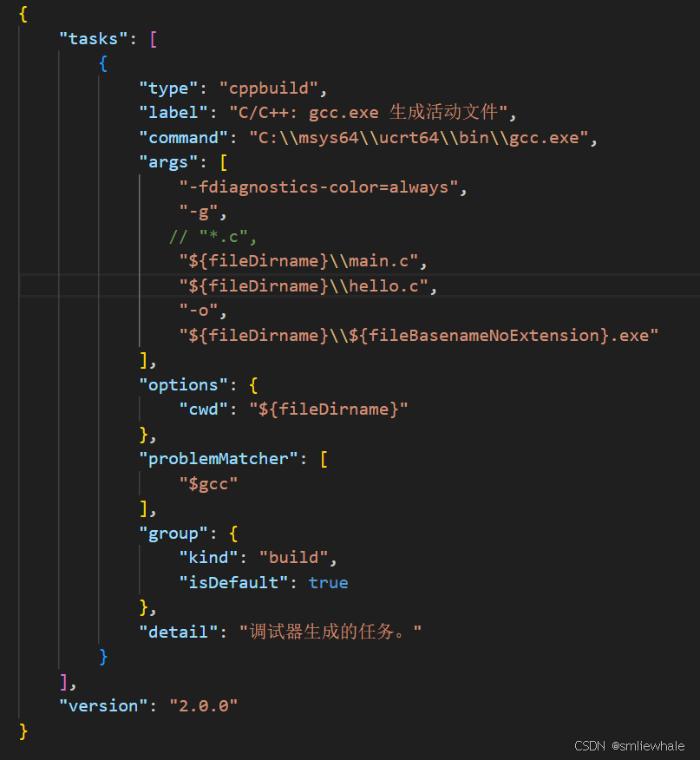Viewport: 700px width, 760px height.
Task: Click the "label" key
Action: tap(173, 113)
